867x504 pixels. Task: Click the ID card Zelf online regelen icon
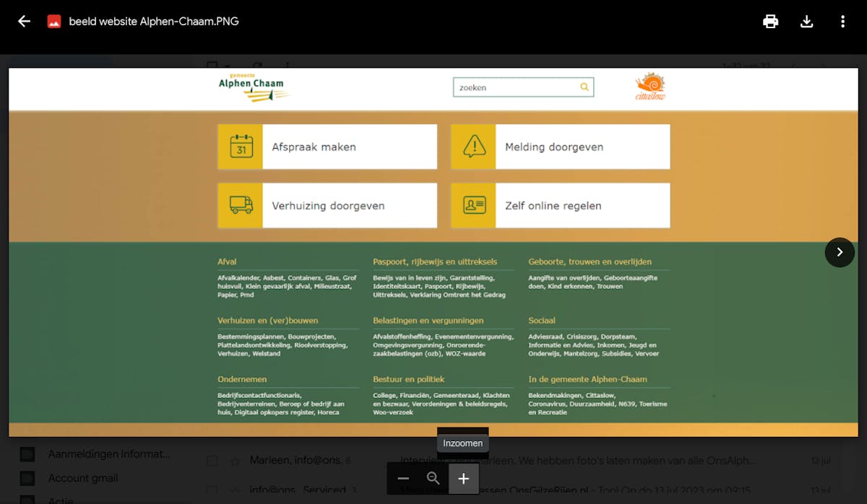coord(474,205)
